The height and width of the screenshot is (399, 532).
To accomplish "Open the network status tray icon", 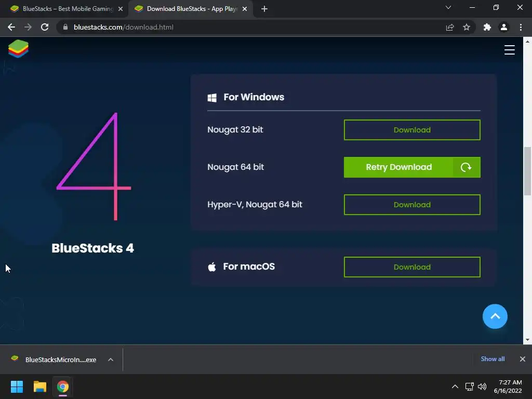I will click(x=470, y=387).
